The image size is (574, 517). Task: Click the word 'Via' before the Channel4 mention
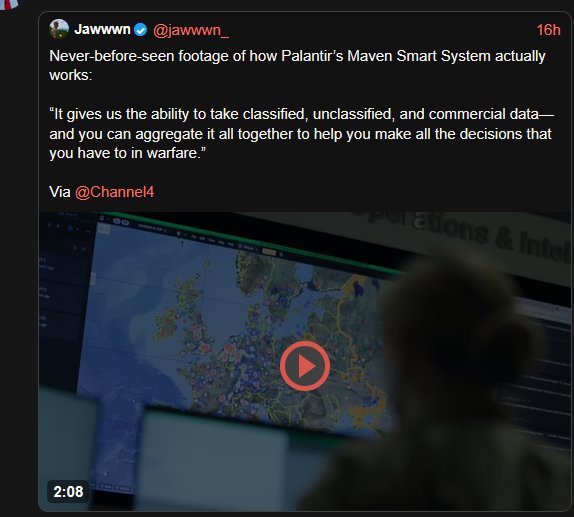point(60,192)
